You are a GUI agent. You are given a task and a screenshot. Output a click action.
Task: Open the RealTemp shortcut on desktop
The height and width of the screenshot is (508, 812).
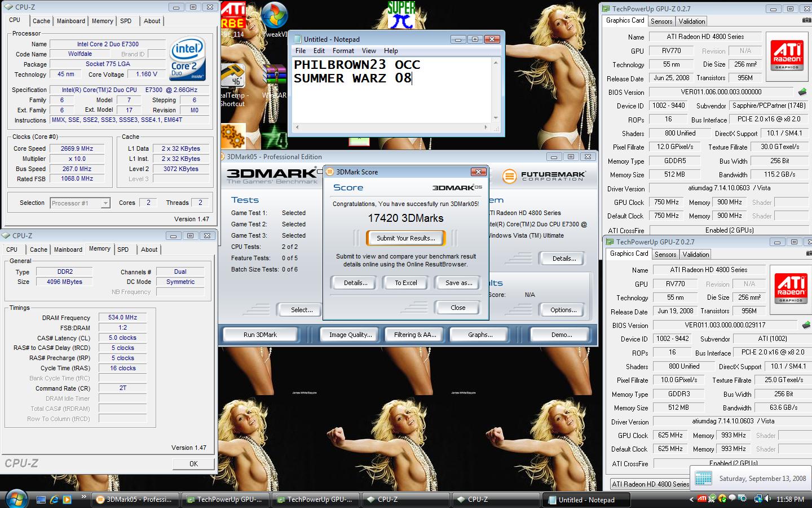(x=233, y=85)
